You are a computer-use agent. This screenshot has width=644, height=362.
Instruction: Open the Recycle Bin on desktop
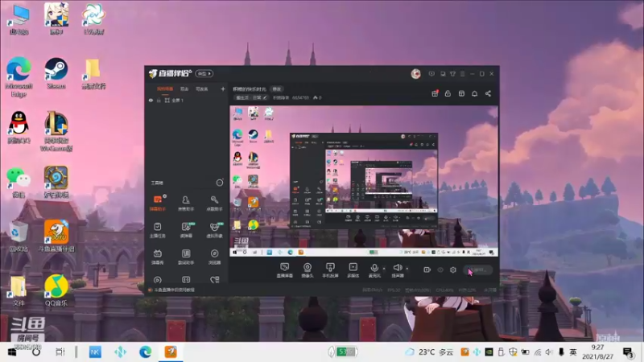click(x=19, y=236)
